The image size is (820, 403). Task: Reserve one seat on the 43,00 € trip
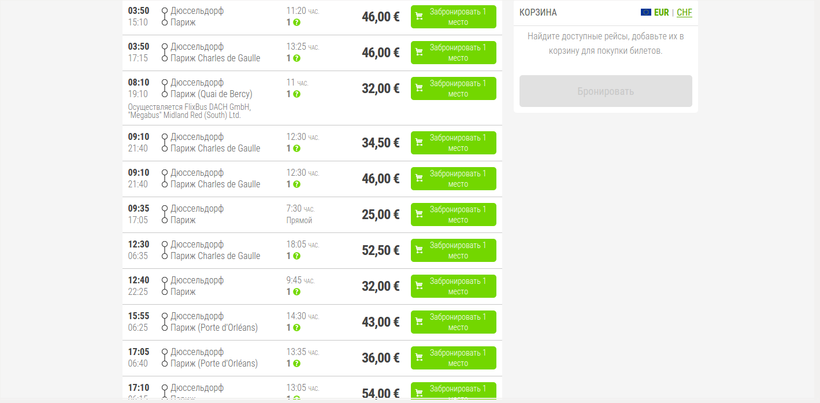[453, 322]
